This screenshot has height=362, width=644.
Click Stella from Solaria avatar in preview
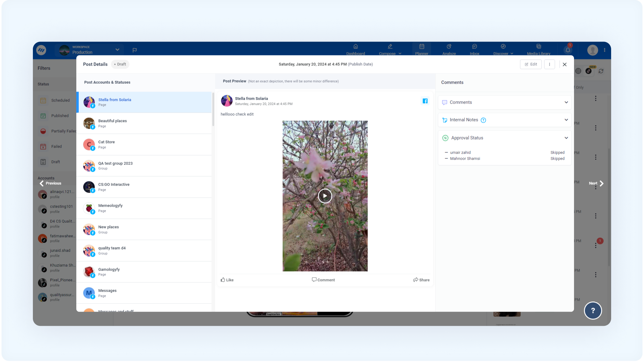tap(227, 101)
